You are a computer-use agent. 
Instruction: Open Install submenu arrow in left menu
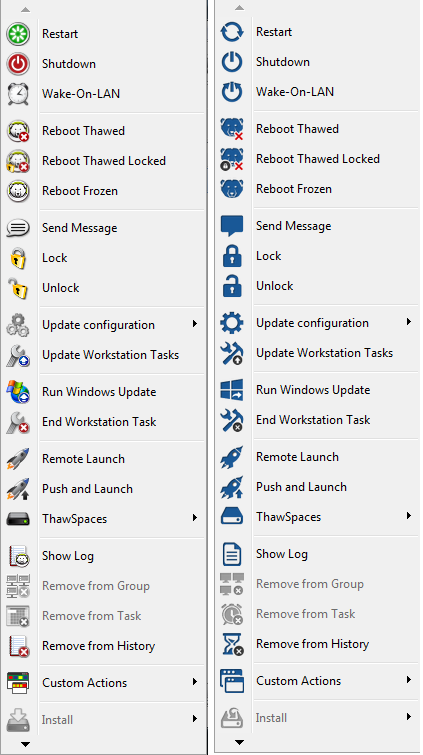195,718
